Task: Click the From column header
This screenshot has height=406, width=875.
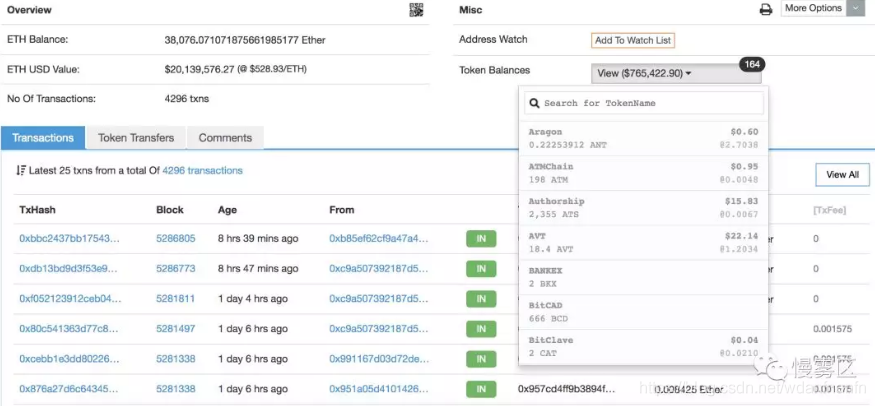Action: click(x=342, y=210)
